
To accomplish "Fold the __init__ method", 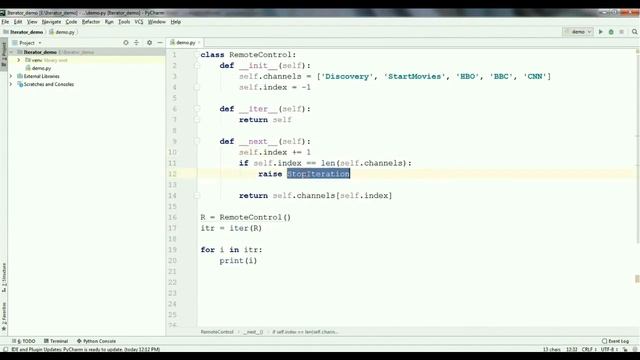I will (x=196, y=65).
